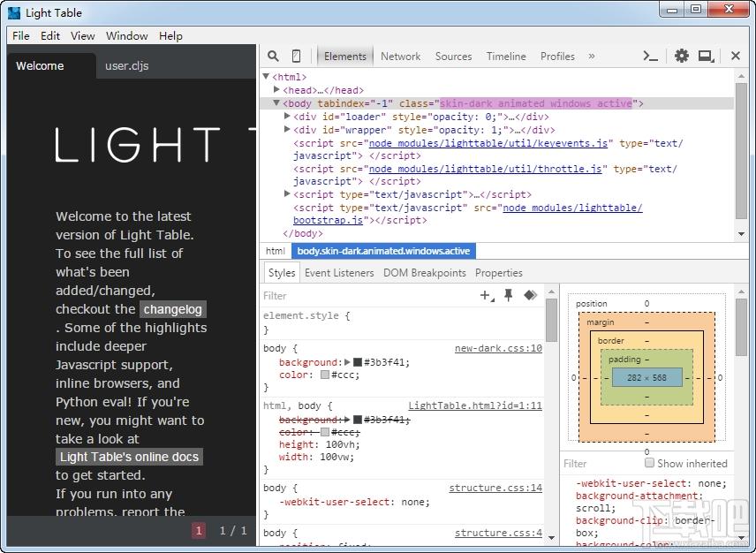756x553 pixels.
Task: Show more DevTools tabs chevron
Action: point(592,56)
